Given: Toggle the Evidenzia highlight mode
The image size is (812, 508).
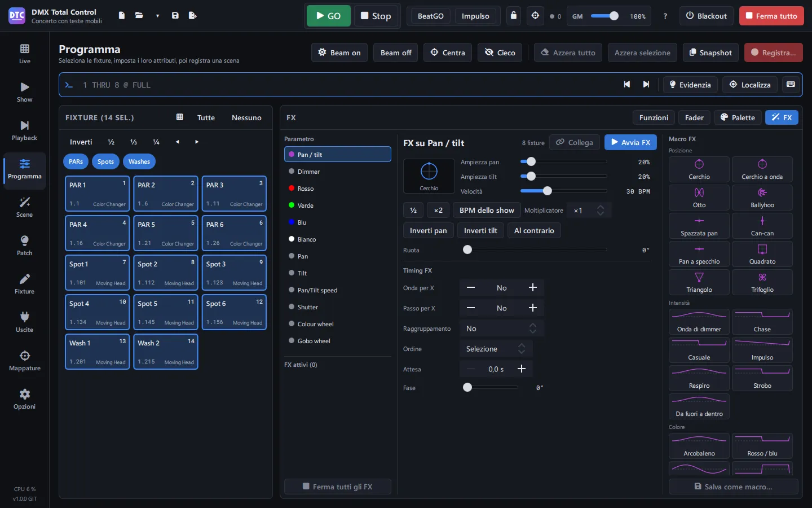Looking at the screenshot, I should pos(690,85).
